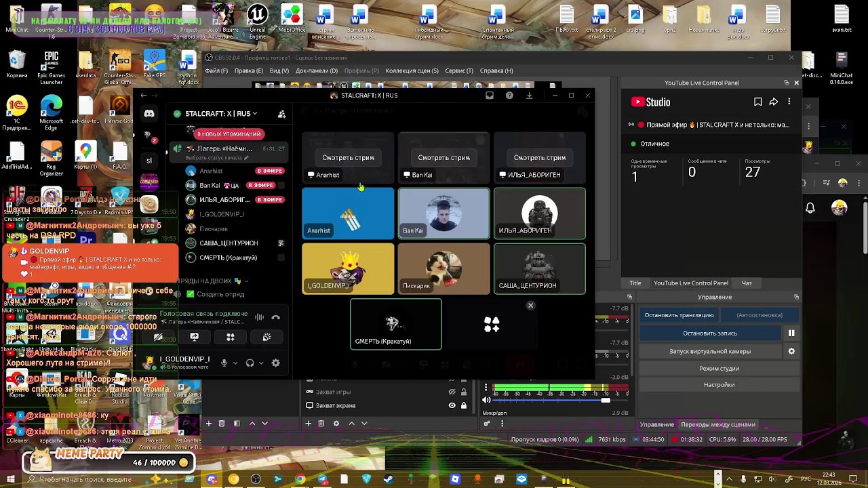Open the Сервис menu in OBS
868x488 pixels.
coord(459,70)
